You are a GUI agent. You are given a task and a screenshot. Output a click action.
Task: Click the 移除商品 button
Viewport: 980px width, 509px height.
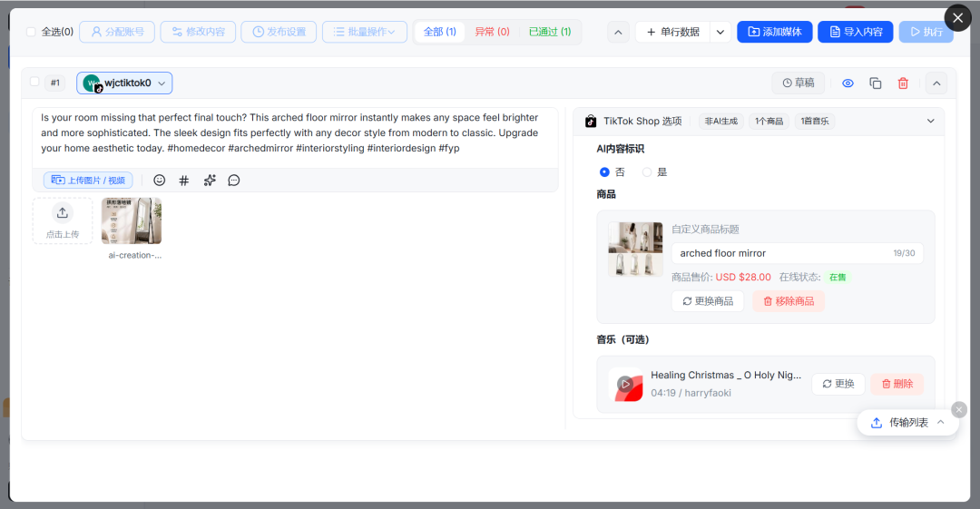point(789,301)
